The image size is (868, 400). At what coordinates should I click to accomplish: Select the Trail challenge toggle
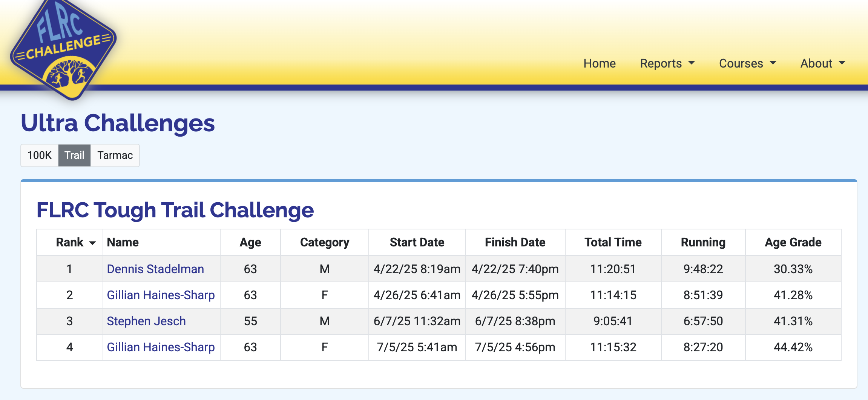click(74, 155)
